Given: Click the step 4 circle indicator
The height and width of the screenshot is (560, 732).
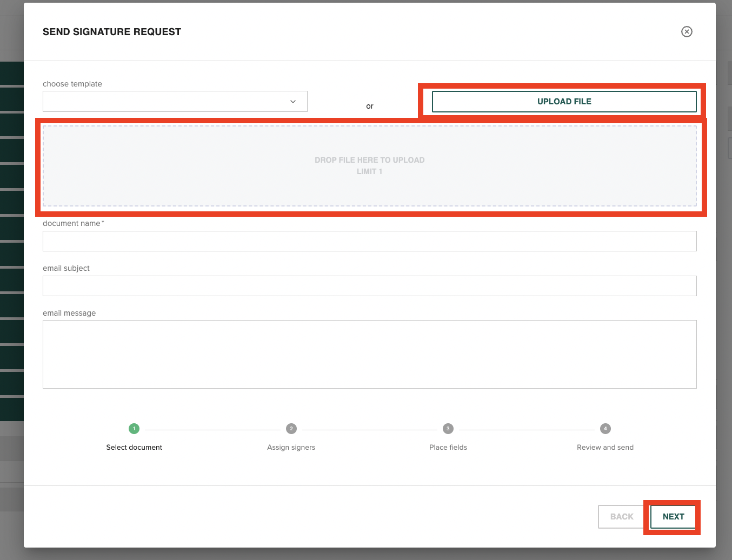Looking at the screenshot, I should tap(605, 428).
